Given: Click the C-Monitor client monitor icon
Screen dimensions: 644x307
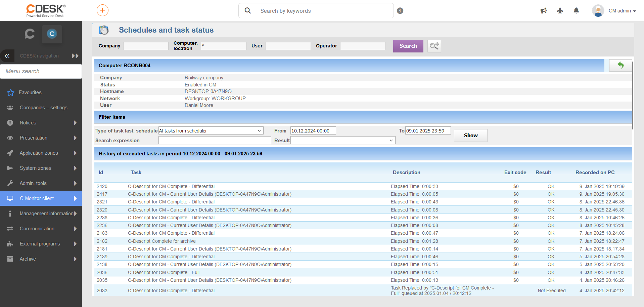Looking at the screenshot, I should (x=10, y=198).
